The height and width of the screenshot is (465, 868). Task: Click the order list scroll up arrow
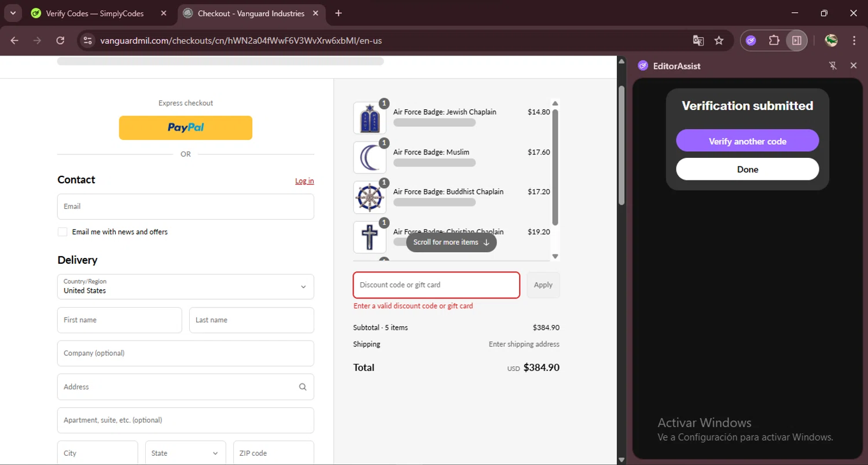555,104
